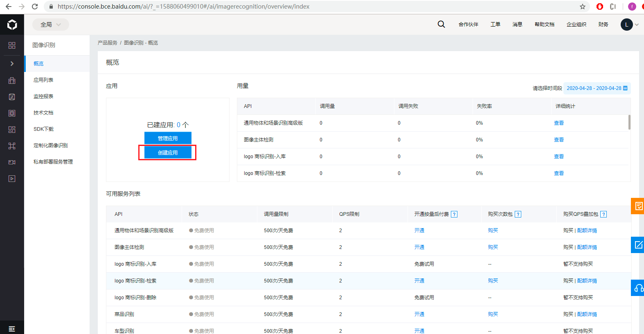
Task: Open 消息 in top navigation
Action: [517, 25]
